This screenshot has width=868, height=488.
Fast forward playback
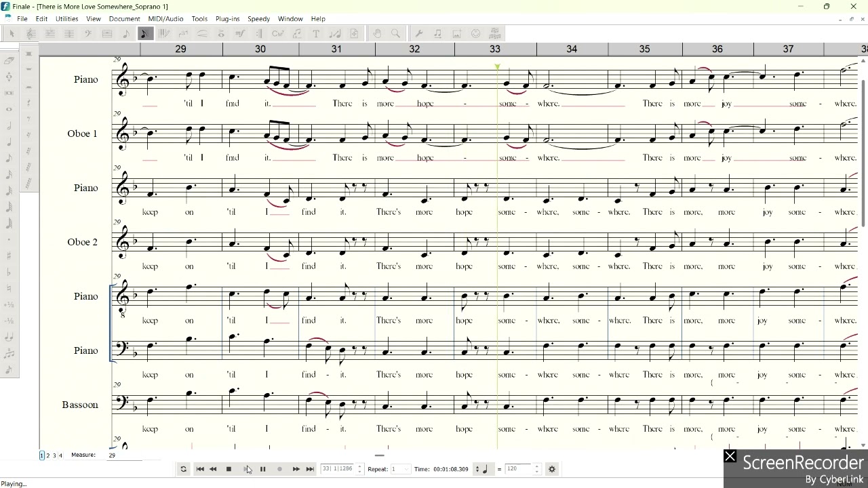(x=296, y=469)
